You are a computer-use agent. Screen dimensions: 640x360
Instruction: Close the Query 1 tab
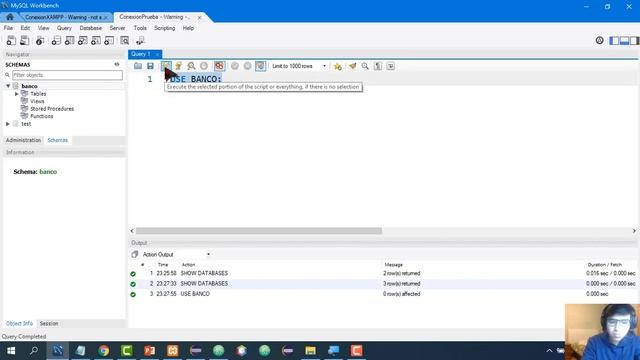[157, 54]
